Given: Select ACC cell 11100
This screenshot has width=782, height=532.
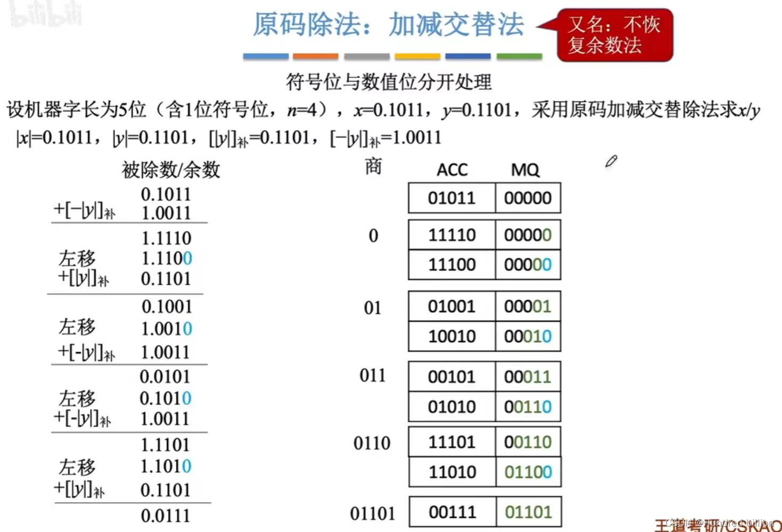Looking at the screenshot, I should [x=452, y=264].
